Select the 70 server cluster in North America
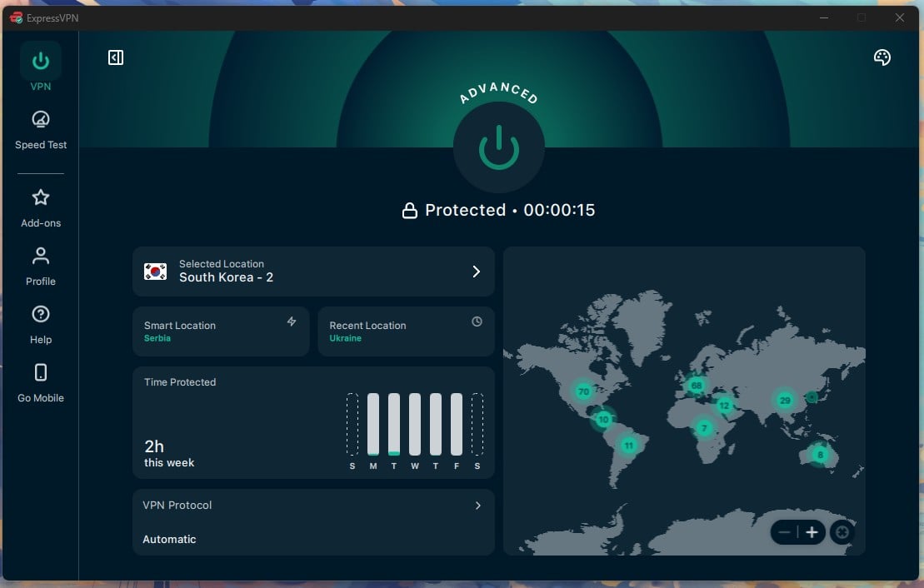The width and height of the screenshot is (924, 588). point(583,391)
